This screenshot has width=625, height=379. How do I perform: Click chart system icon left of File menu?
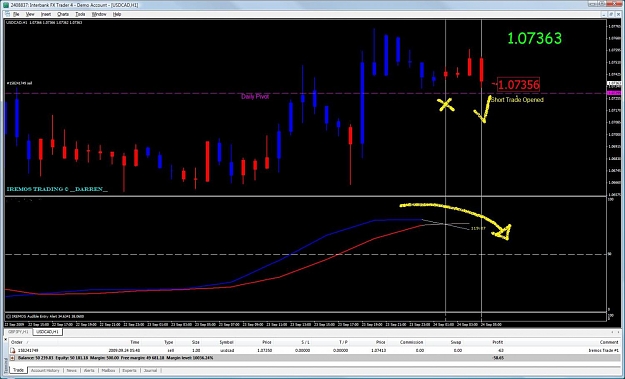[x=8, y=14]
